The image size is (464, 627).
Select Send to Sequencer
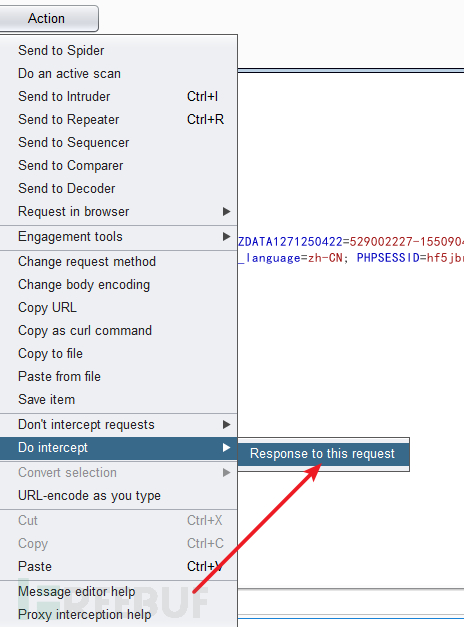coord(118,142)
